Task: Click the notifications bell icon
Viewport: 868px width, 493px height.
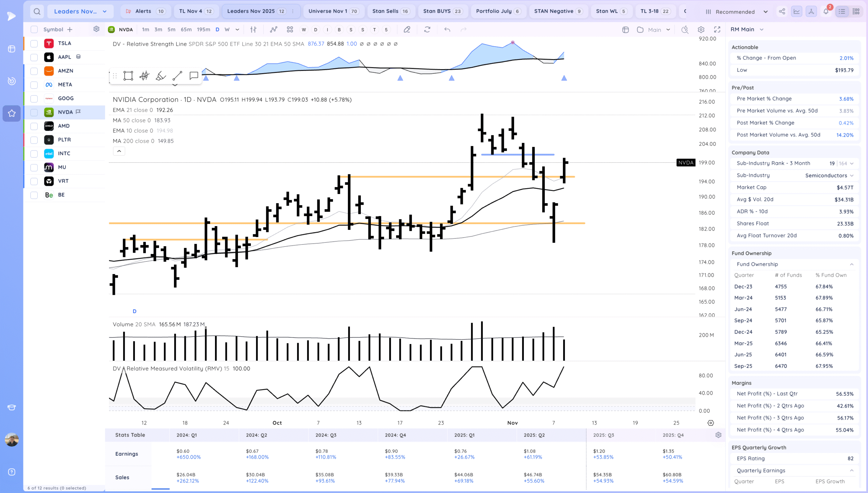Action: pyautogui.click(x=826, y=12)
